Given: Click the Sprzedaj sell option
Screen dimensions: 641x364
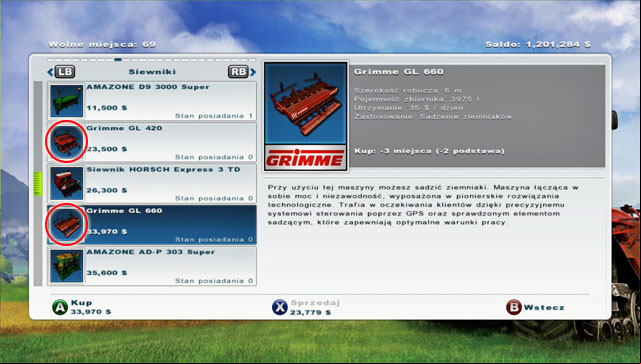Looking at the screenshot, I should 315,303.
